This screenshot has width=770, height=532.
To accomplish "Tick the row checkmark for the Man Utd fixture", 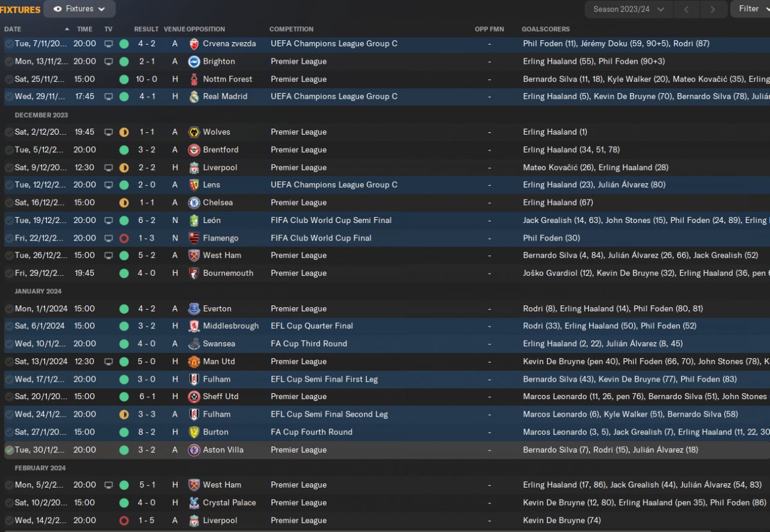I will pyautogui.click(x=9, y=362).
